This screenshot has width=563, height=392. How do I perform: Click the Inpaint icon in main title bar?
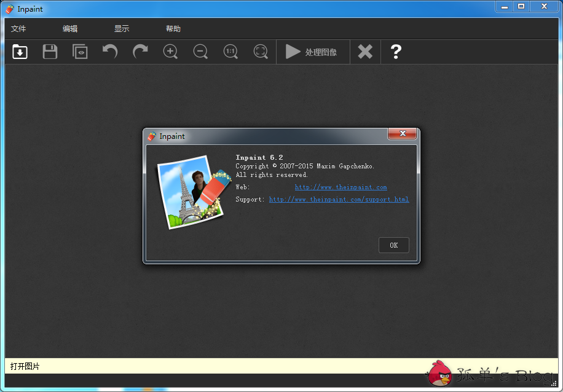(10, 9)
